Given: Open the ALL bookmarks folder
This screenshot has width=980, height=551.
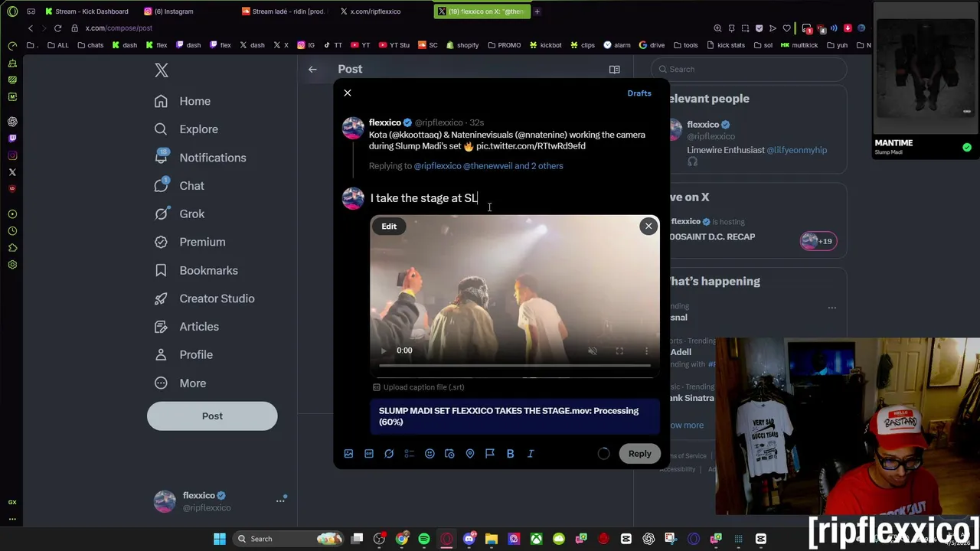Looking at the screenshot, I should click(x=57, y=45).
